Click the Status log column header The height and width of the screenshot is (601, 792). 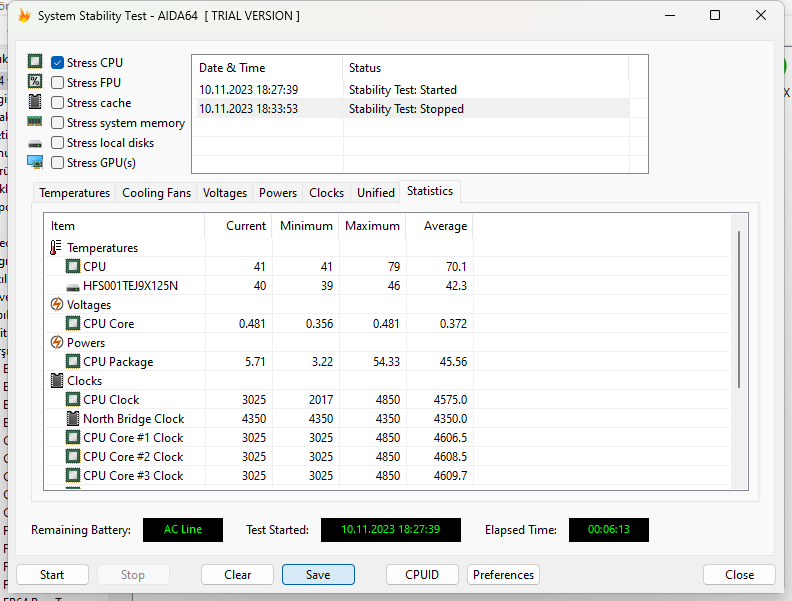(485, 68)
